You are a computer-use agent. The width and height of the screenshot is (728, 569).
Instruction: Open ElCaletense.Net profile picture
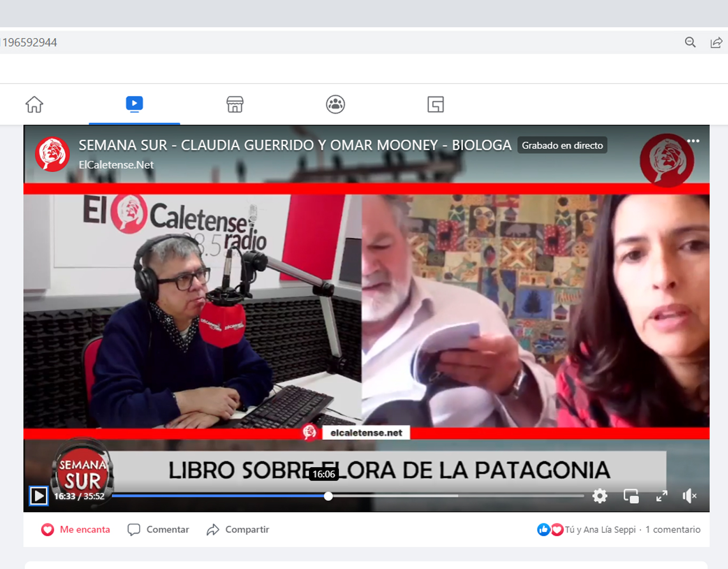(x=52, y=154)
